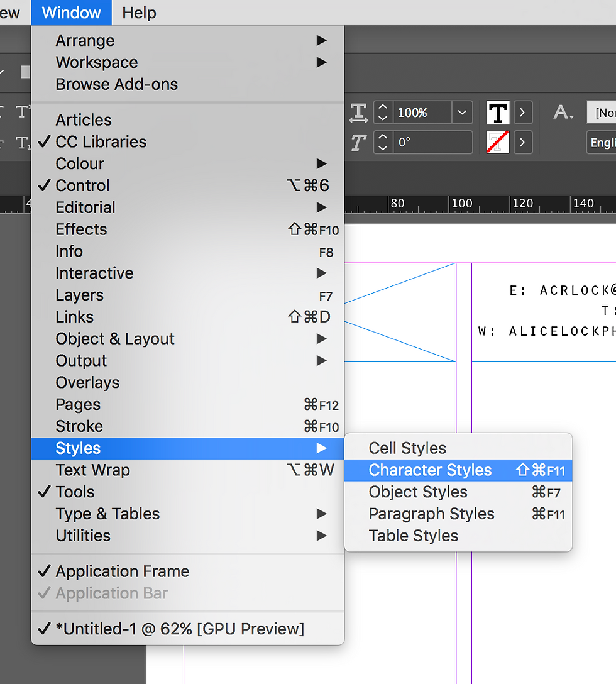616x684 pixels.
Task: Click the horizontal scale icon
Action: coord(359,113)
